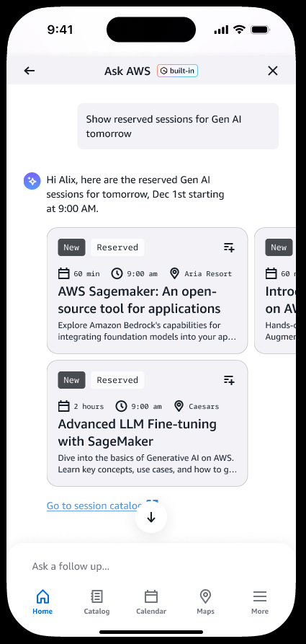Open the More tab menu
The height and width of the screenshot is (644, 306).
point(260,602)
